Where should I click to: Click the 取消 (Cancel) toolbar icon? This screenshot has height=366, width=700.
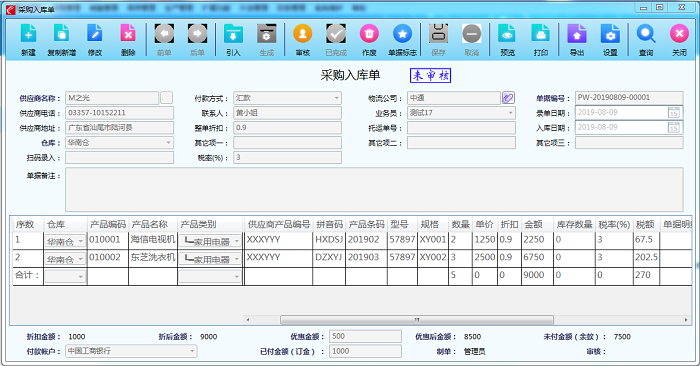(x=471, y=34)
